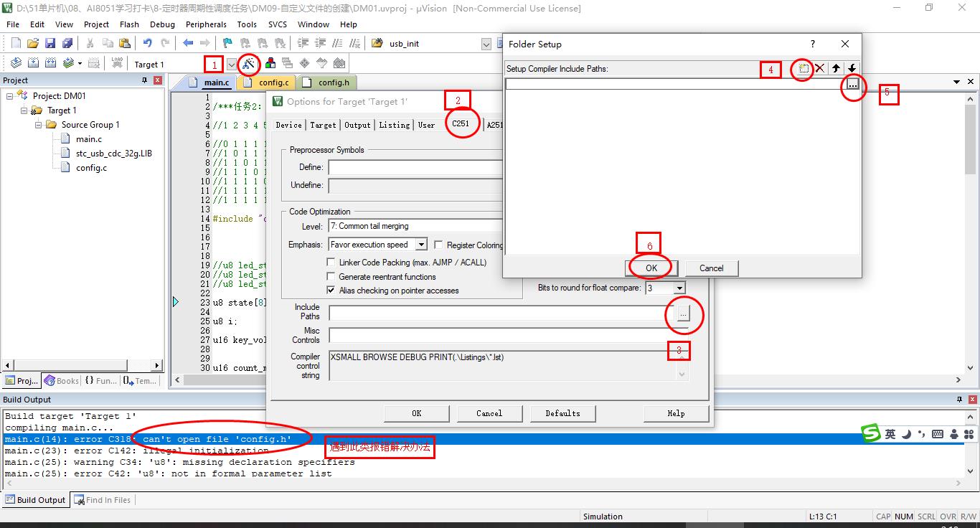The image size is (980, 528).
Task: Click the Project panel horizontal scrollbar
Action: click(x=83, y=366)
